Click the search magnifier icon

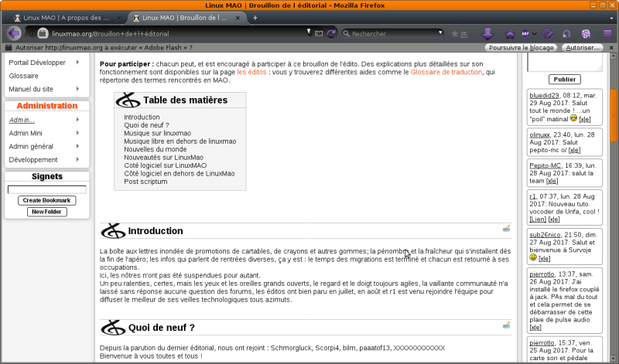(346, 34)
